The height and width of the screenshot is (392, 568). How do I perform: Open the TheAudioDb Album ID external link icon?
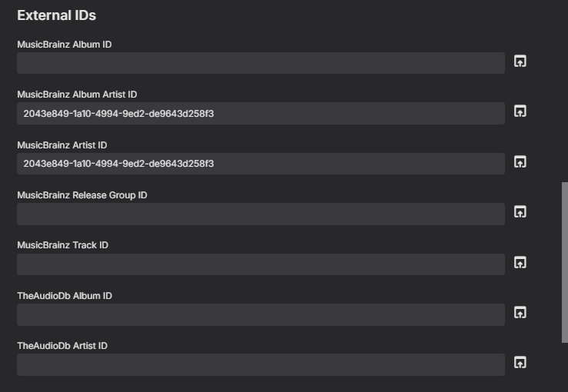(520, 313)
